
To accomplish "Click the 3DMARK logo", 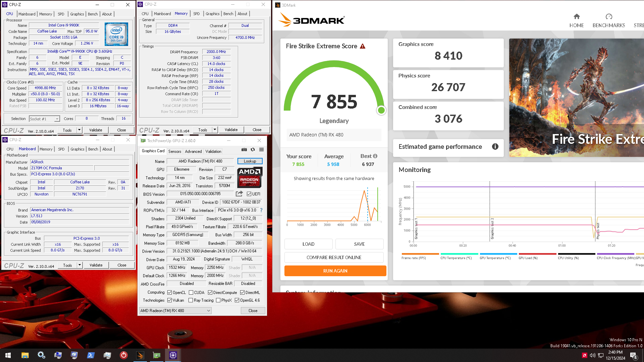I will [x=311, y=20].
